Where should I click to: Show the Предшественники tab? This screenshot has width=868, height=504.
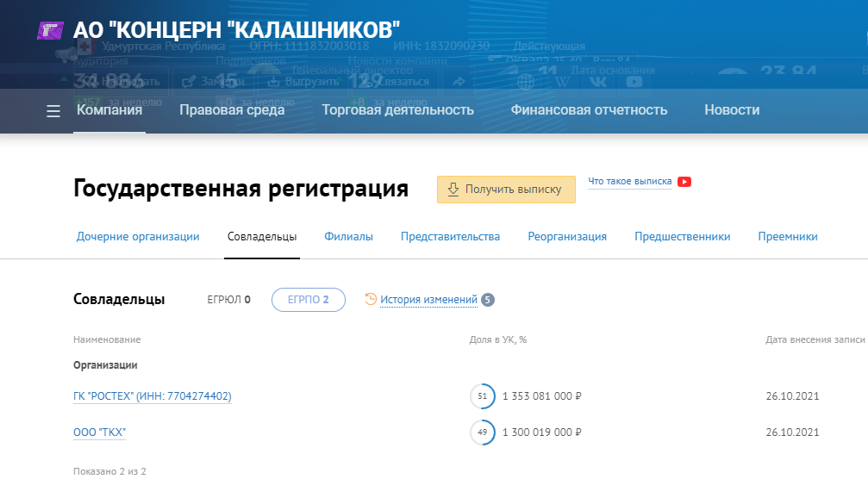pyautogui.click(x=682, y=237)
